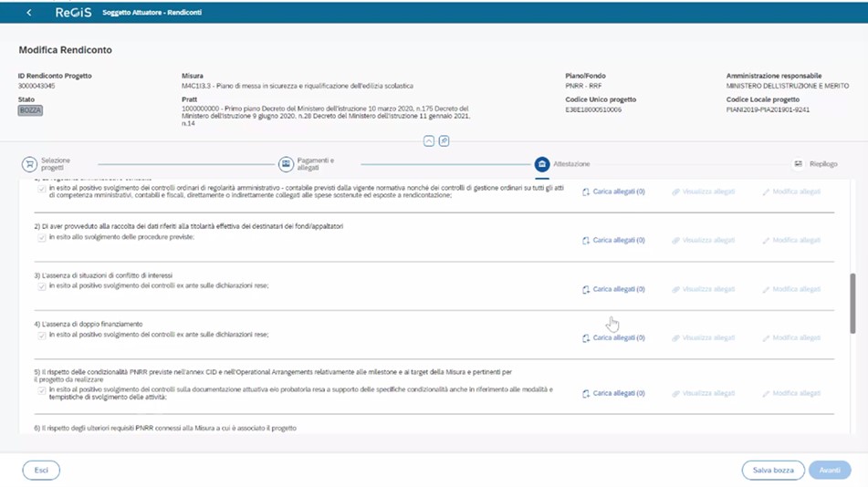Click the ReGiS logo
The height and width of the screenshot is (487, 868).
[x=72, y=13]
